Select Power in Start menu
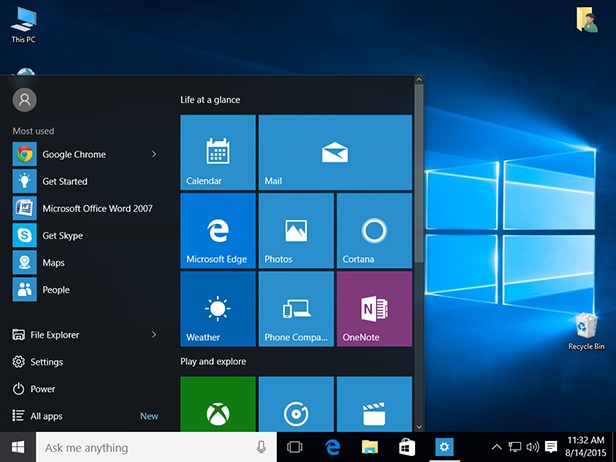The image size is (616, 462). [x=42, y=389]
